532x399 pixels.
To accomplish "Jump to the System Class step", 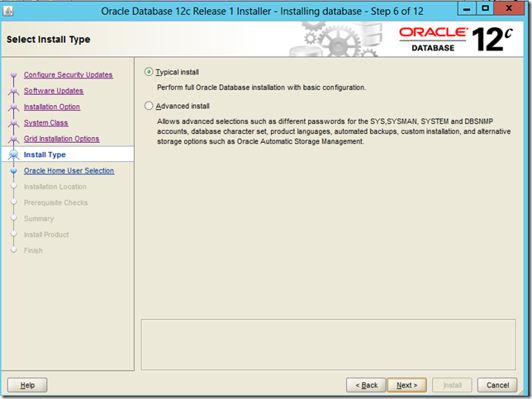I will [45, 122].
